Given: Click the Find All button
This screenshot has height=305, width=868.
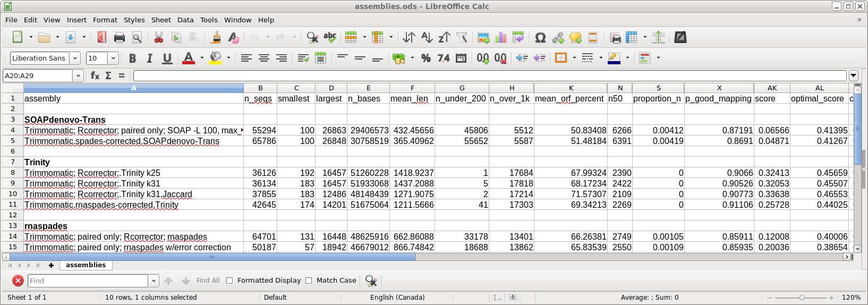Looking at the screenshot, I should (208, 281).
